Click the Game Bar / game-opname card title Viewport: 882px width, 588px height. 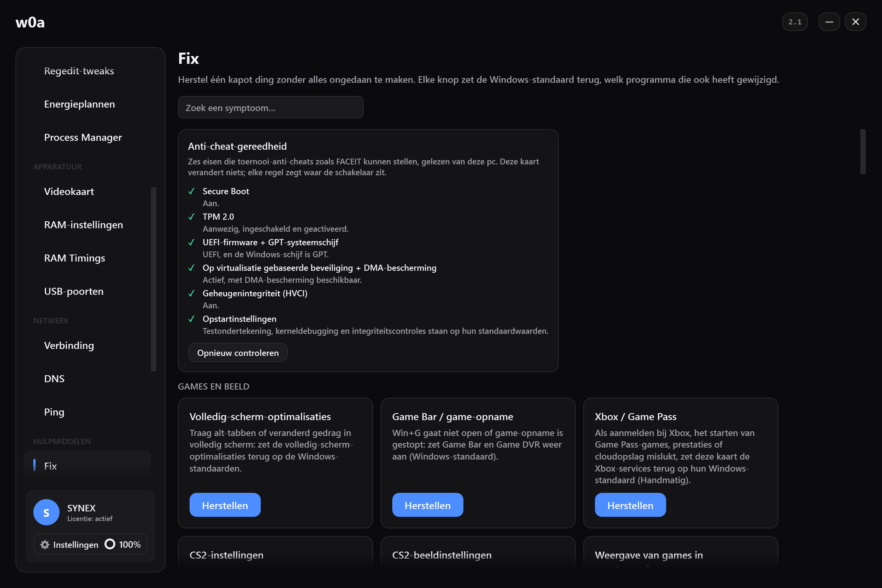click(x=453, y=417)
